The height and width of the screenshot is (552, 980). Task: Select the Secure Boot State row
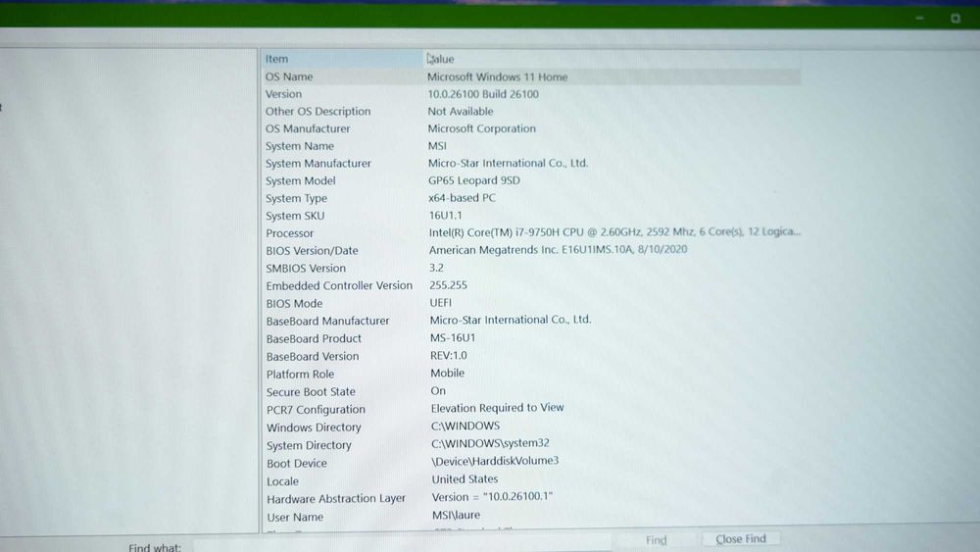pyautogui.click(x=311, y=392)
